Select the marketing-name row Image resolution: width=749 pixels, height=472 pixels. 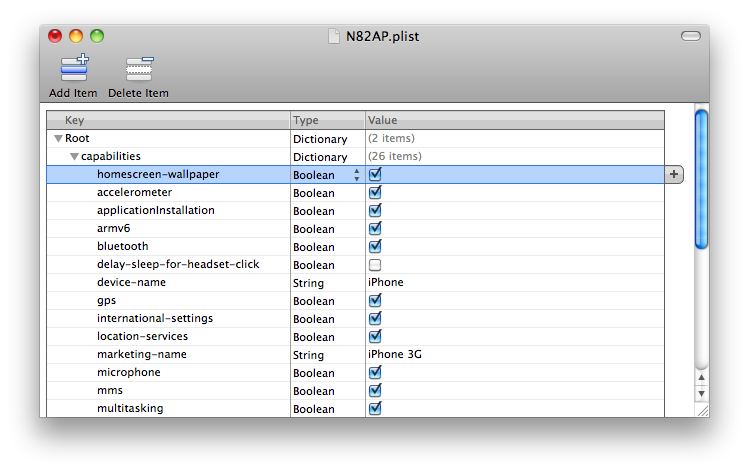tap(142, 354)
